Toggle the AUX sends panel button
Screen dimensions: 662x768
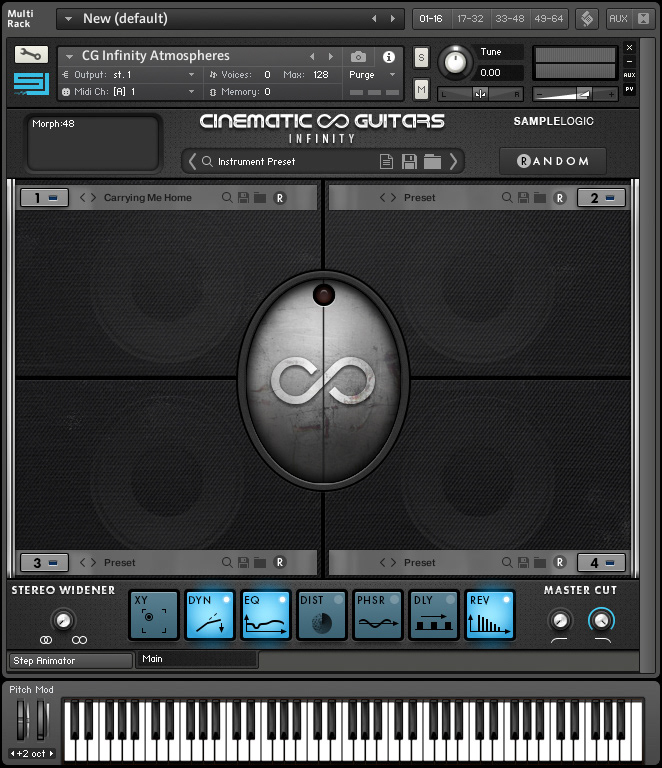click(629, 75)
